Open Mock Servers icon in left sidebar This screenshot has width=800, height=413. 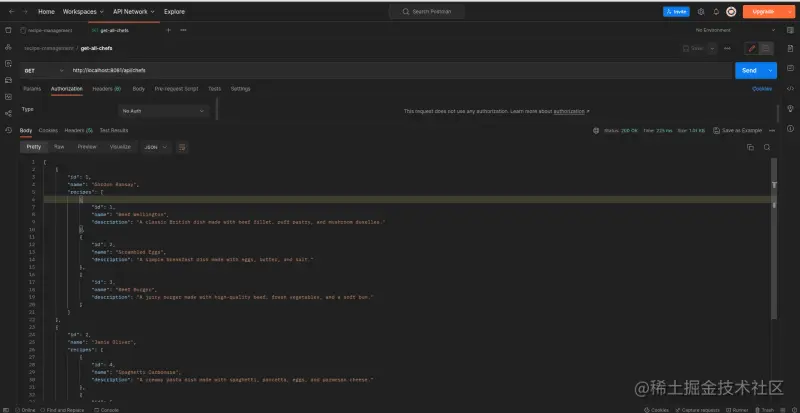(8, 80)
